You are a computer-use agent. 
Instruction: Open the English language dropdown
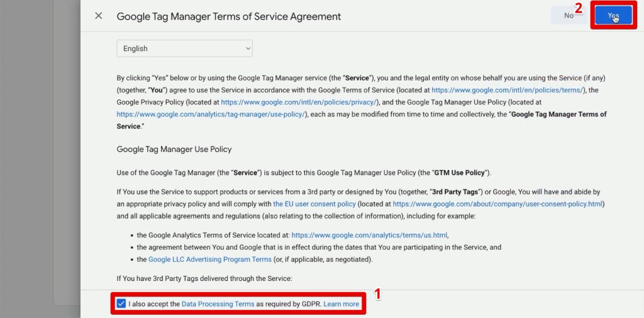(x=184, y=48)
